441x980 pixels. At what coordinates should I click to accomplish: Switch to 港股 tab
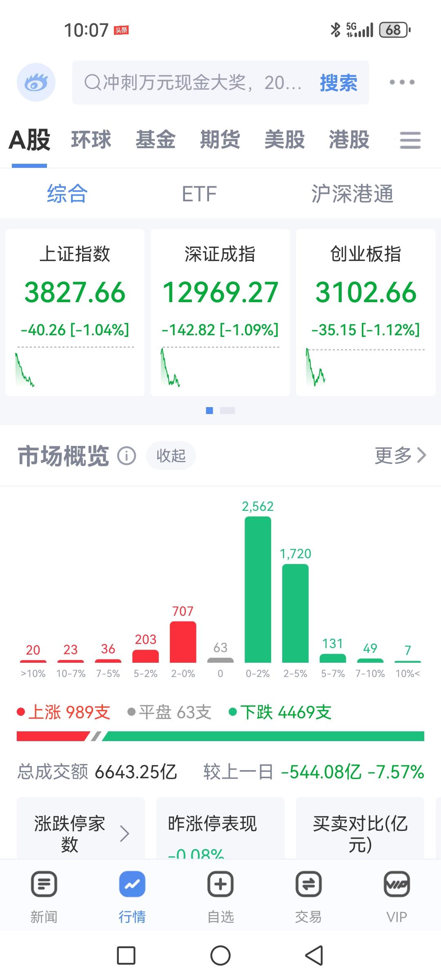click(x=349, y=140)
